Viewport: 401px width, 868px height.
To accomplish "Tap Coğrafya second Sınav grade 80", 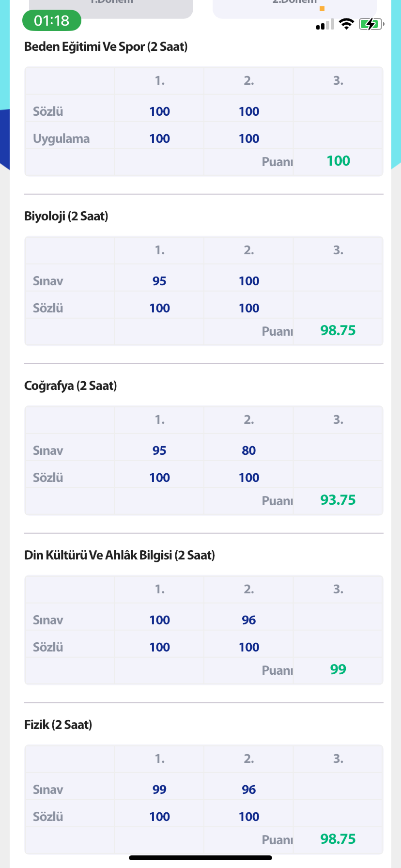I will (x=249, y=450).
